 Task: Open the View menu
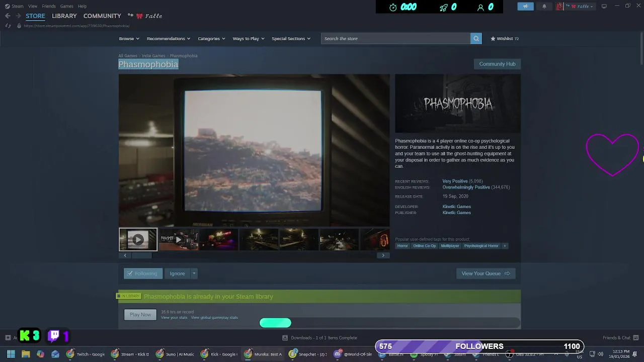click(33, 6)
